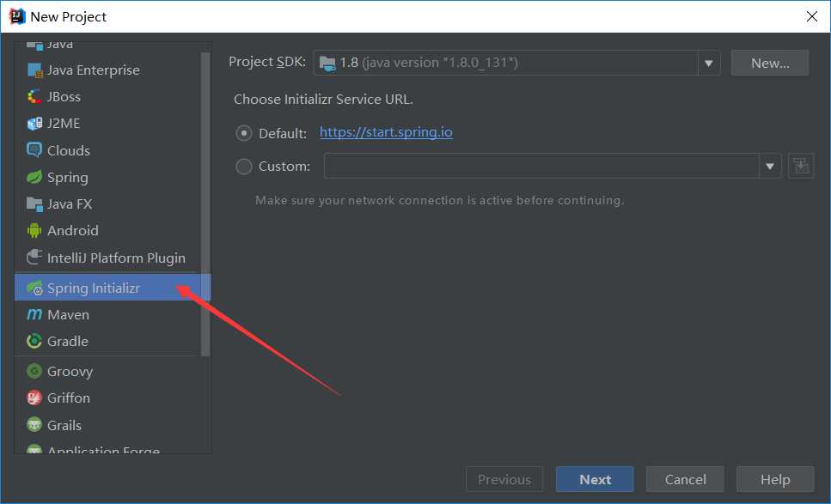Click the Cancel button

pos(685,479)
